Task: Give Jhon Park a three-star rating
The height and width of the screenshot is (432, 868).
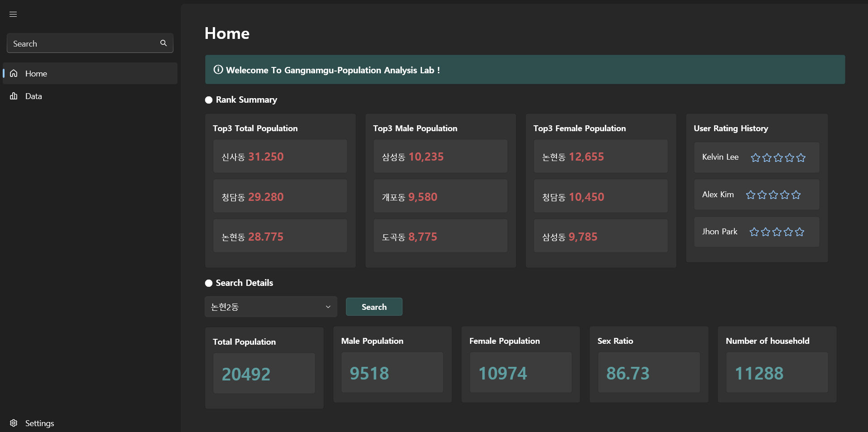Action: click(777, 232)
